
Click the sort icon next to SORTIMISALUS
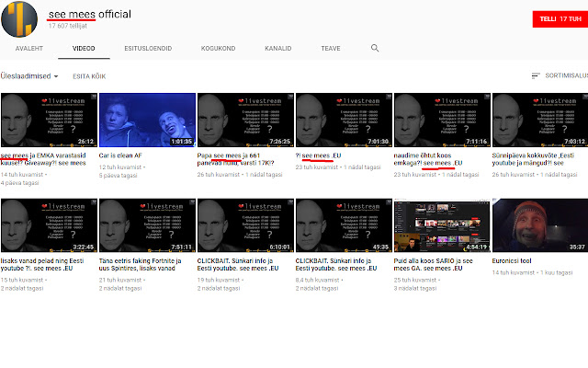point(536,76)
